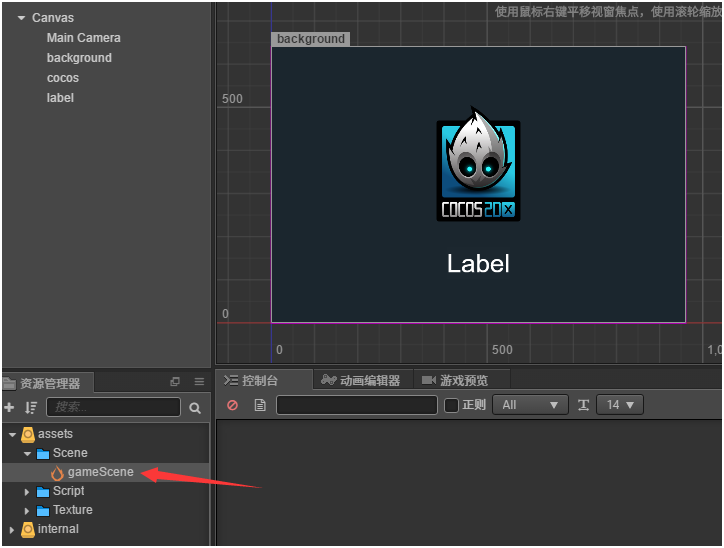This screenshot has height=548, width=724.
Task: Focus the console filter text field
Action: (356, 405)
